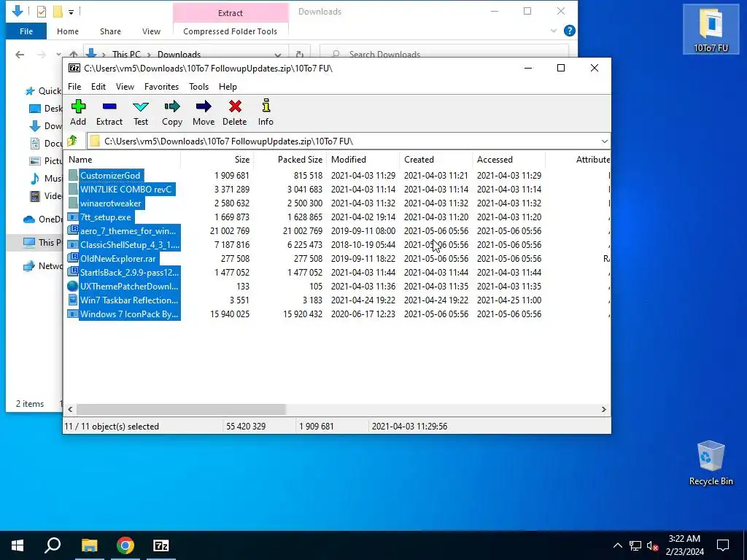Screen dimensions: 747x560
Task: Open the Tools menu in 7-Zip
Action: click(x=198, y=87)
